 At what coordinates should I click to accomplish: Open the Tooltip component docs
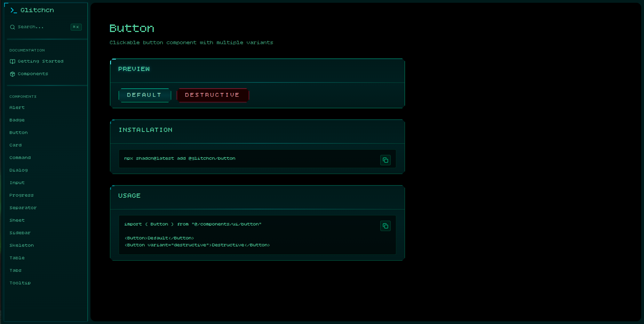click(20, 283)
